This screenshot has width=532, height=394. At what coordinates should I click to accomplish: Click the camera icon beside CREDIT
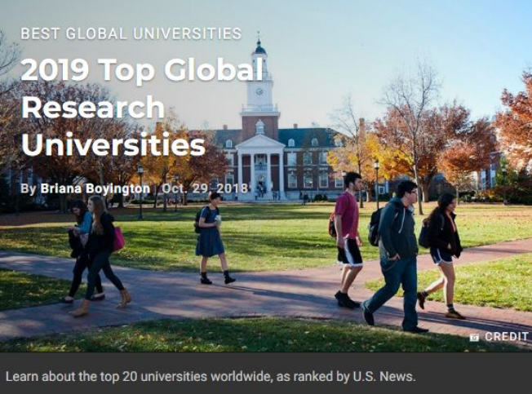pos(474,337)
